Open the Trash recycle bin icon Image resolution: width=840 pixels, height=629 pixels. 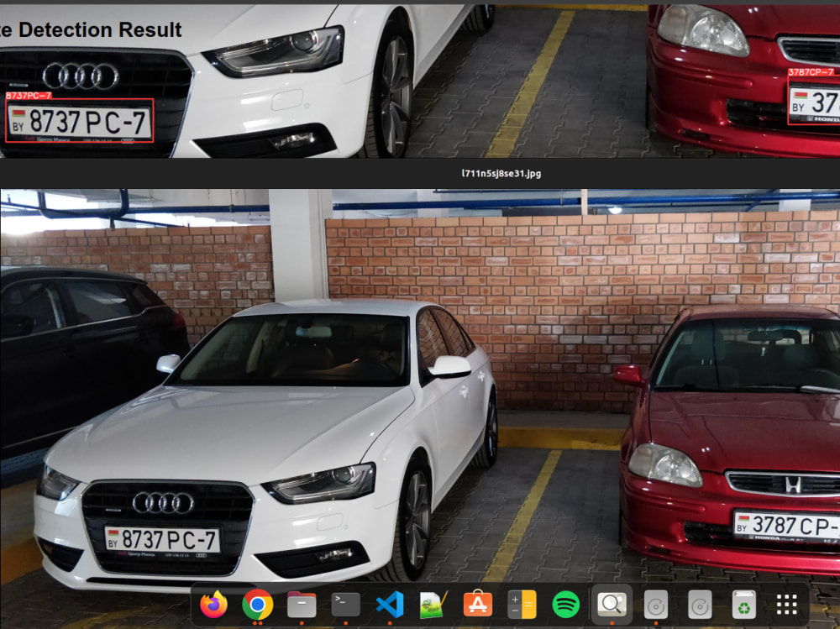(743, 605)
